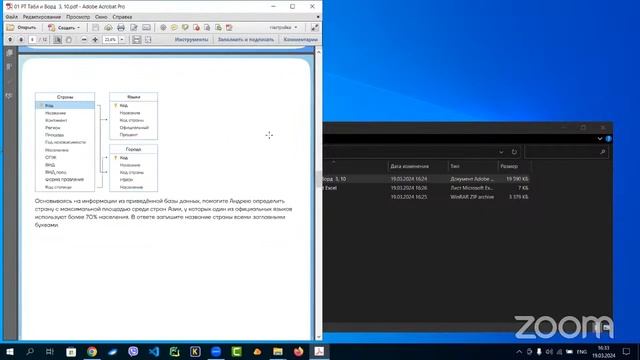The image size is (640, 360).
Task: Click the Explorer refresh button
Action: pyautogui.click(x=514, y=152)
